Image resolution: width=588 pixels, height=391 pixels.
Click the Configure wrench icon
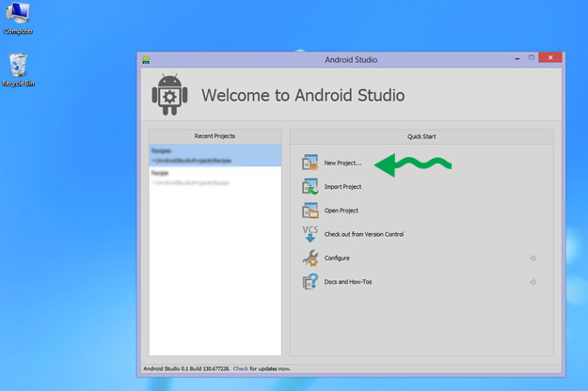click(x=310, y=258)
